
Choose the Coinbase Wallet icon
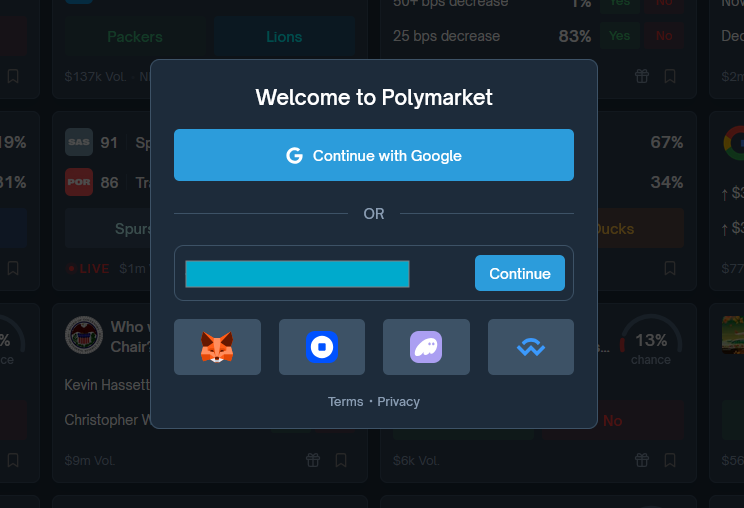(x=321, y=347)
